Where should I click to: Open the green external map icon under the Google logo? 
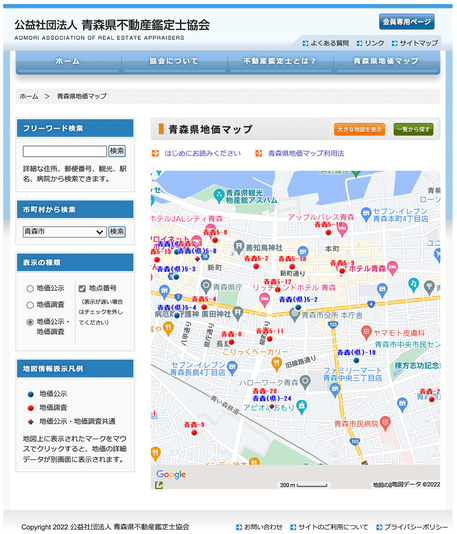point(159,485)
